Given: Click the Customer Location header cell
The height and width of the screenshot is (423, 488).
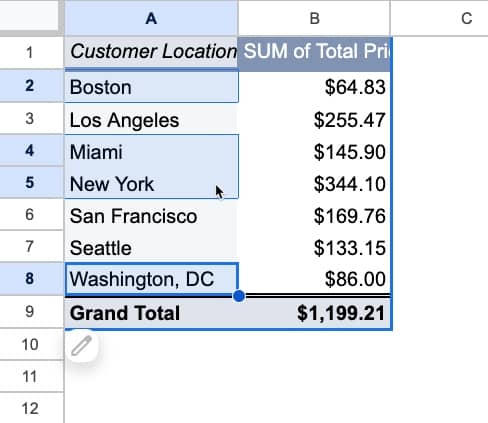Looking at the screenshot, I should (x=151, y=52).
